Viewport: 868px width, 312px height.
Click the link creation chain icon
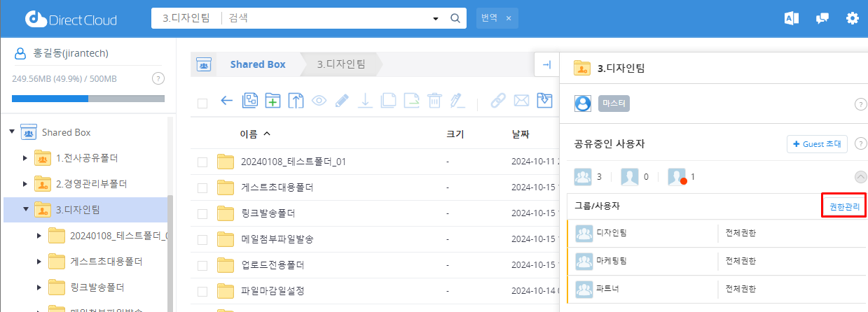tap(498, 101)
